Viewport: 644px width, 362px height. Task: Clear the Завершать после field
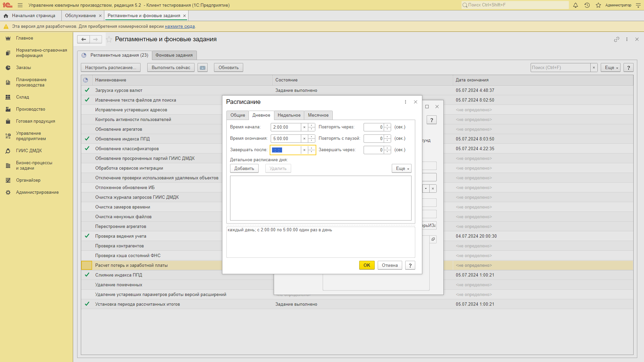point(304,150)
